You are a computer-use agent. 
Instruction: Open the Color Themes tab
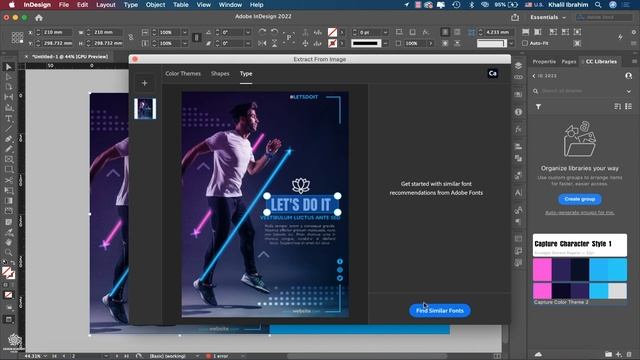[x=183, y=73]
